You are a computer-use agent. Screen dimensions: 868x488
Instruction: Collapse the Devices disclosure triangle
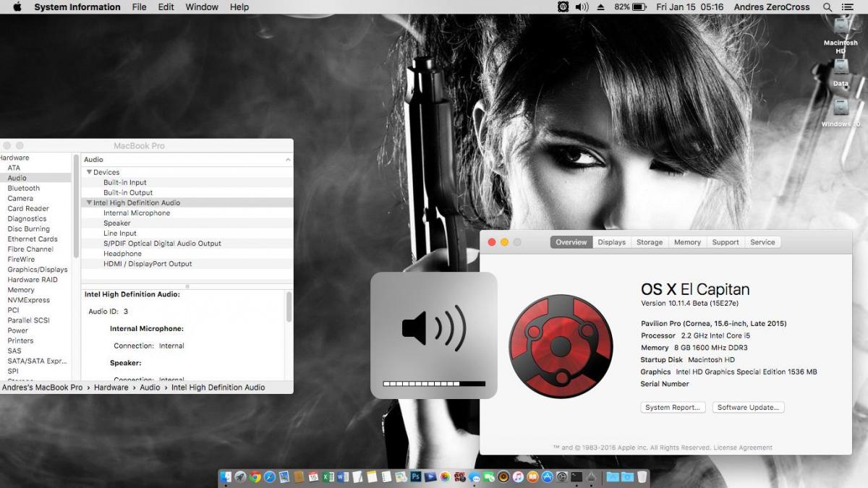click(x=89, y=172)
